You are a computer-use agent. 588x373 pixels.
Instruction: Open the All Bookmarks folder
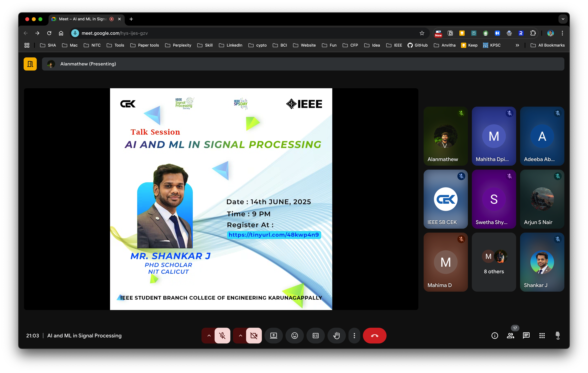(x=547, y=45)
